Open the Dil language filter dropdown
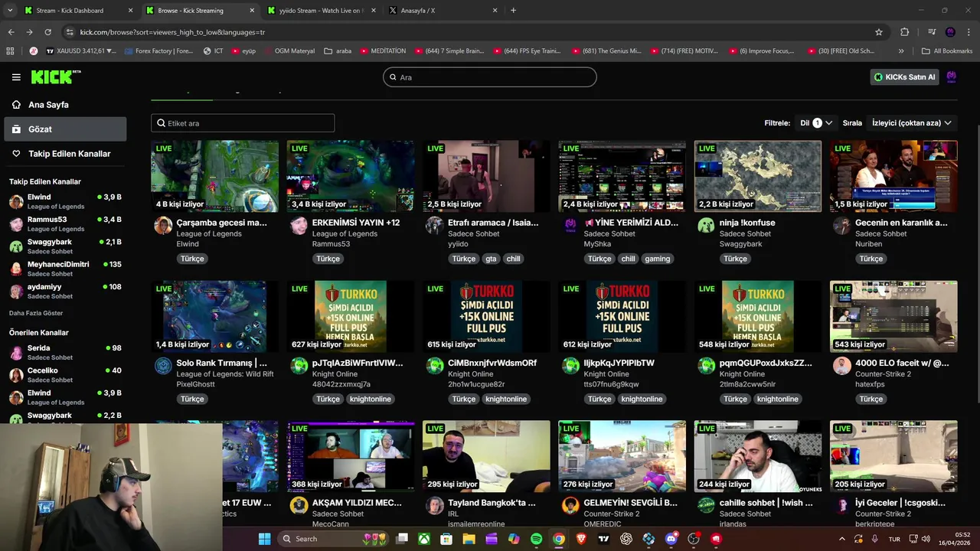 click(x=816, y=122)
